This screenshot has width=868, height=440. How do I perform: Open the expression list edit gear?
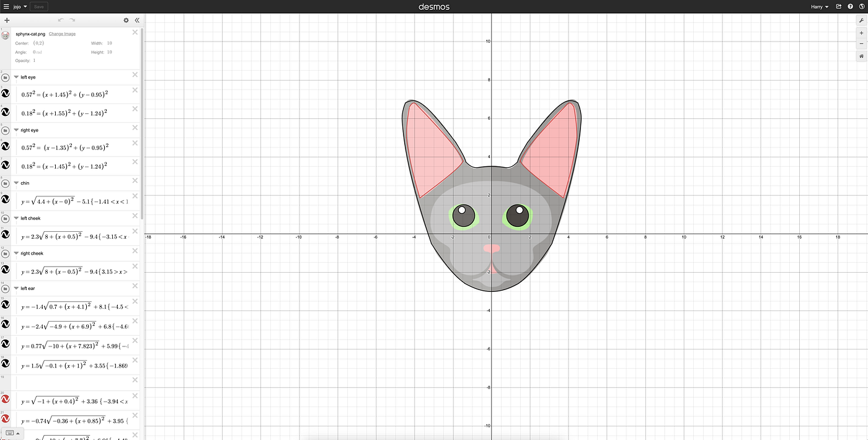click(126, 20)
